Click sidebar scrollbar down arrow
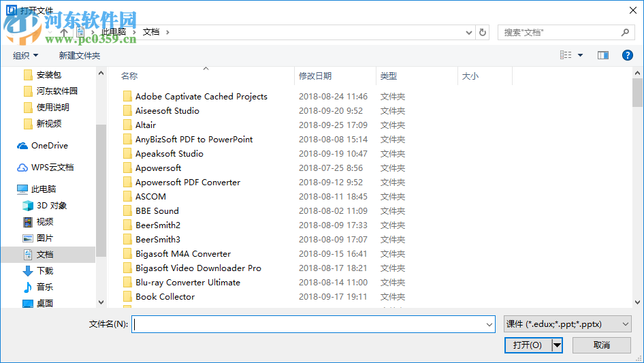This screenshot has width=644, height=363. point(101,302)
